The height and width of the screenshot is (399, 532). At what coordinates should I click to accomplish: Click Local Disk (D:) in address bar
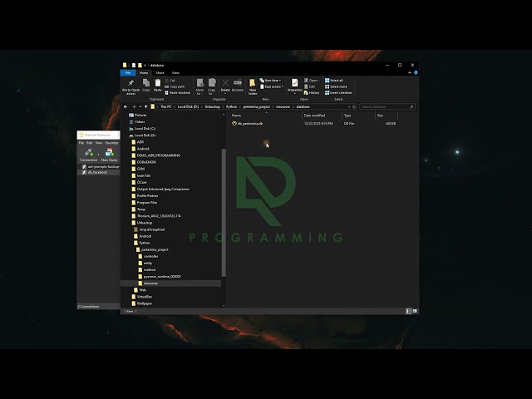[x=188, y=106]
